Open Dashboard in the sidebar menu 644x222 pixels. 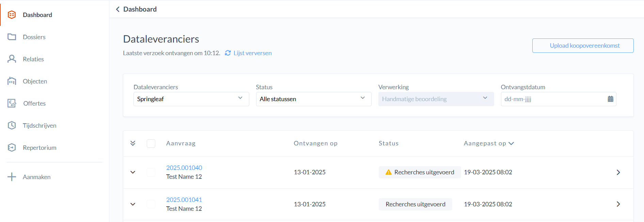(x=37, y=15)
